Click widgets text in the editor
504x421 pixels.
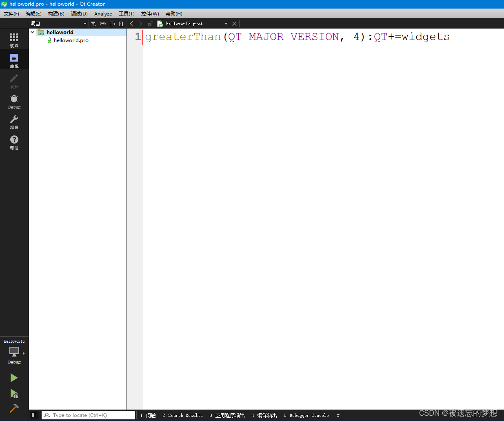pos(426,37)
